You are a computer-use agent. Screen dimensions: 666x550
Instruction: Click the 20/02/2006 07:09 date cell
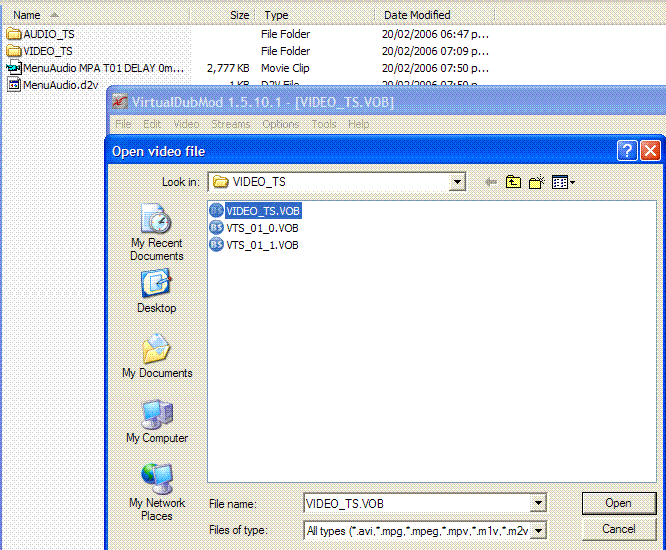tap(435, 51)
